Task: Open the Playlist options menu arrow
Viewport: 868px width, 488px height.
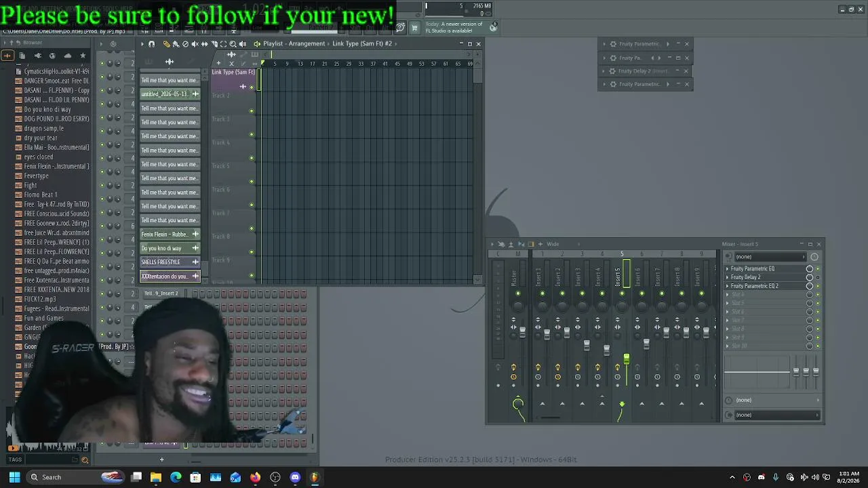Action: tap(142, 44)
